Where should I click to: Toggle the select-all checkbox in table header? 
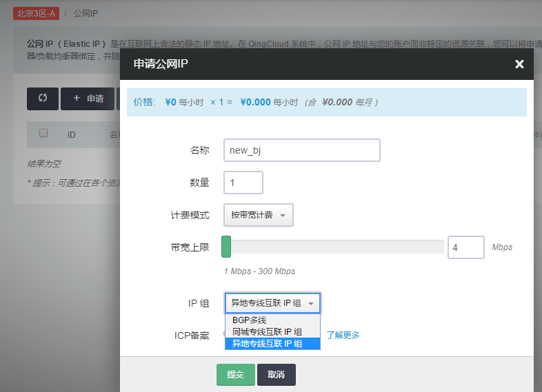[43, 134]
